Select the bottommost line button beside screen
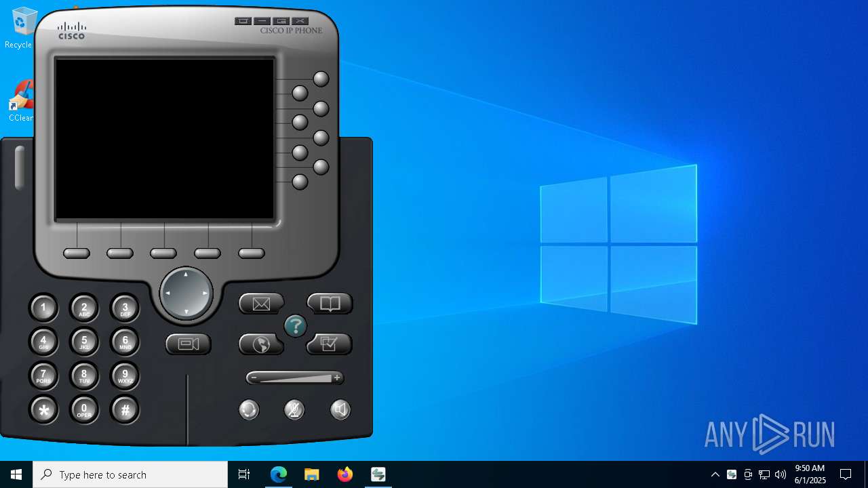868x488 pixels. click(x=300, y=182)
